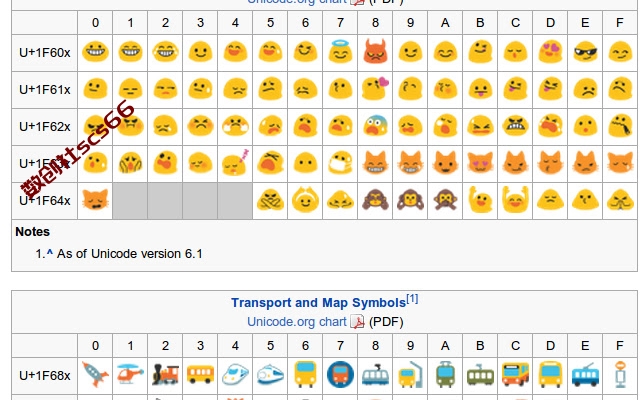The width and height of the screenshot is (640, 400).
Task: Select the red devil horns emoji
Action: [x=375, y=51]
